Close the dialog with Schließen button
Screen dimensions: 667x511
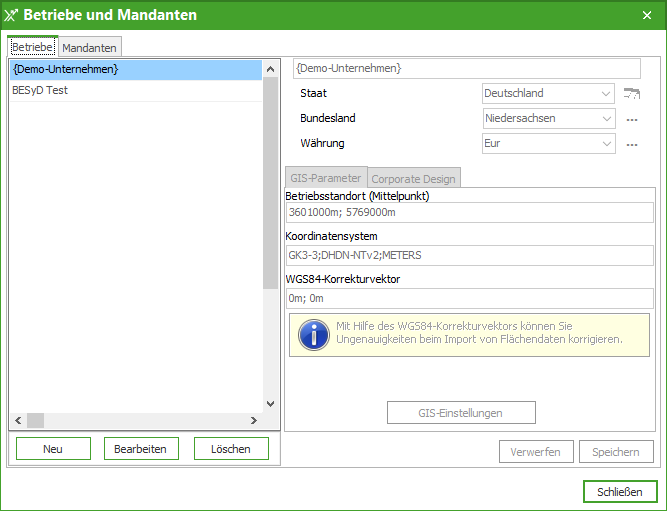click(620, 492)
